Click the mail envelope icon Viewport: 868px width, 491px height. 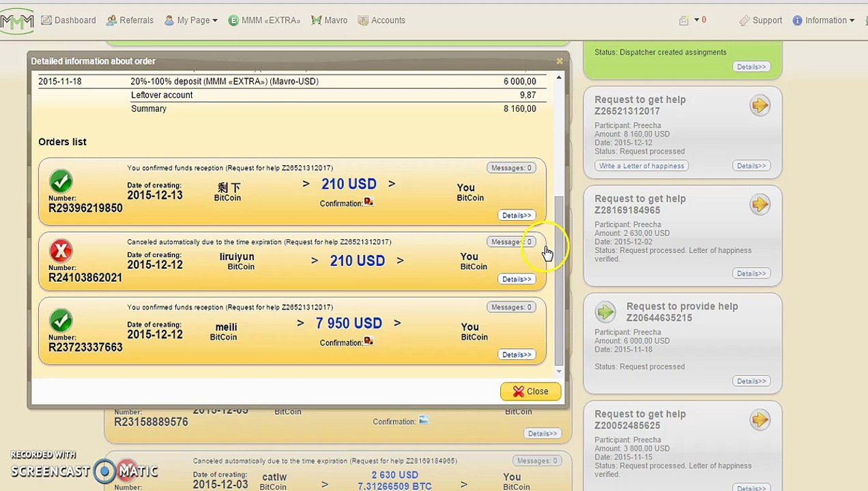(684, 20)
